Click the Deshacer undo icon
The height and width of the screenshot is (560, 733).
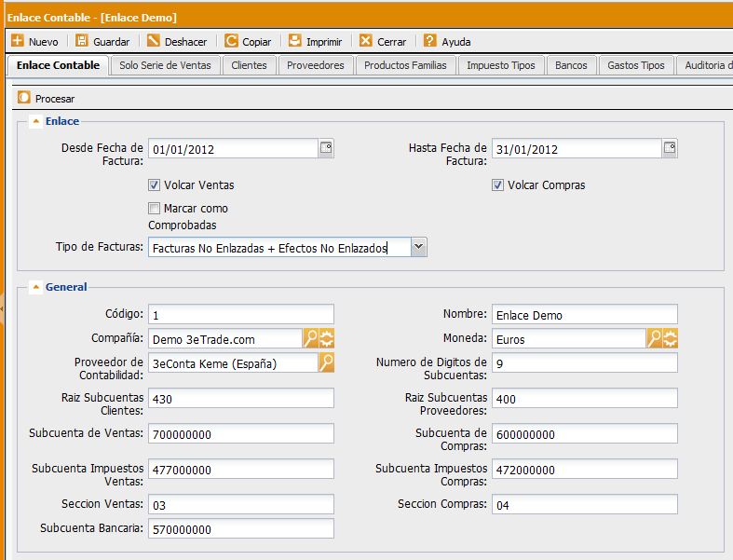[154, 41]
